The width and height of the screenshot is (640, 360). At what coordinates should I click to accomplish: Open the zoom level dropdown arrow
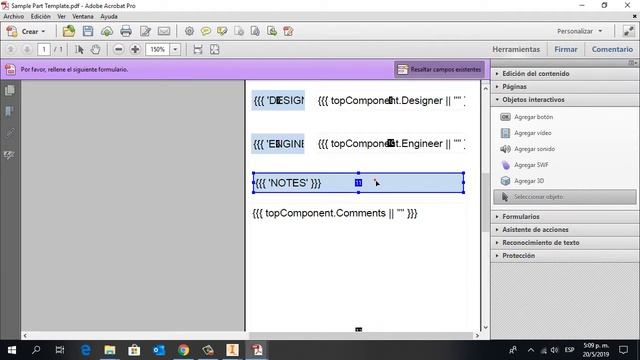click(175, 49)
